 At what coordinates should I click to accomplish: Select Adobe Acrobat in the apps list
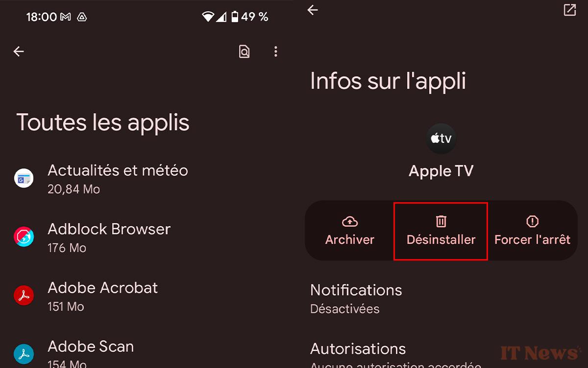[x=147, y=296]
